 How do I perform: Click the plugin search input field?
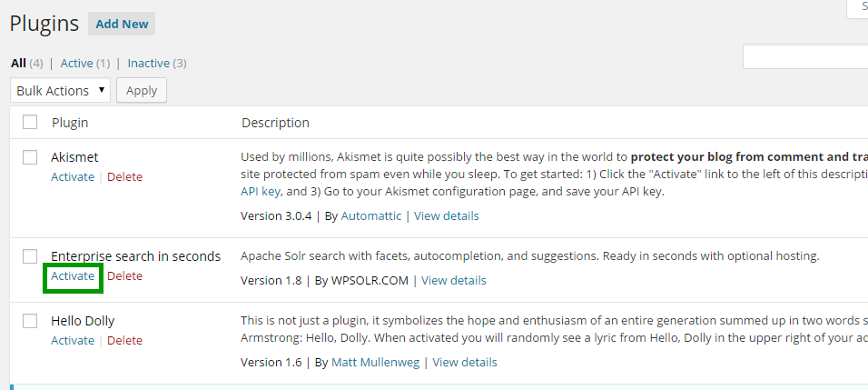(805, 57)
